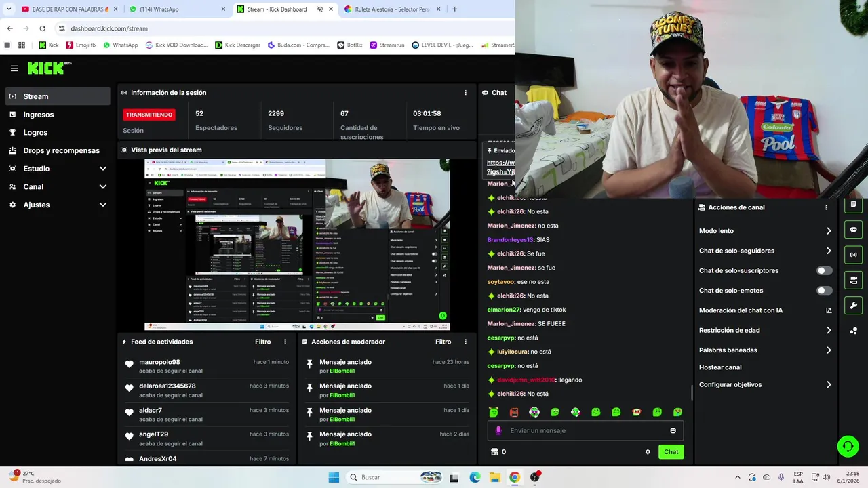Open chat settings gear icon
The width and height of the screenshot is (868, 488).
tap(648, 452)
